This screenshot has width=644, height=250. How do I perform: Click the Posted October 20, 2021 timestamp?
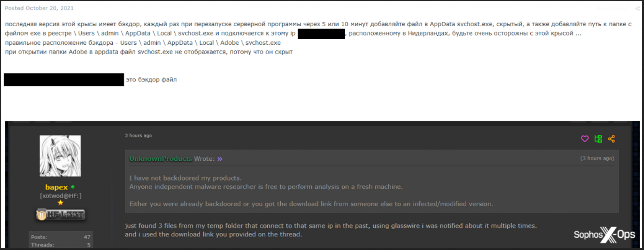[39, 8]
